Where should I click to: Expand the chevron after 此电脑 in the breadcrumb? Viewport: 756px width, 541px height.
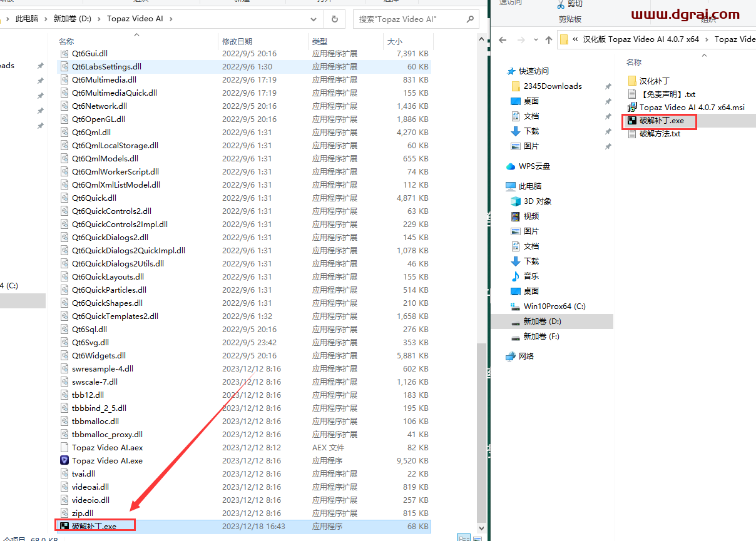pos(46,19)
